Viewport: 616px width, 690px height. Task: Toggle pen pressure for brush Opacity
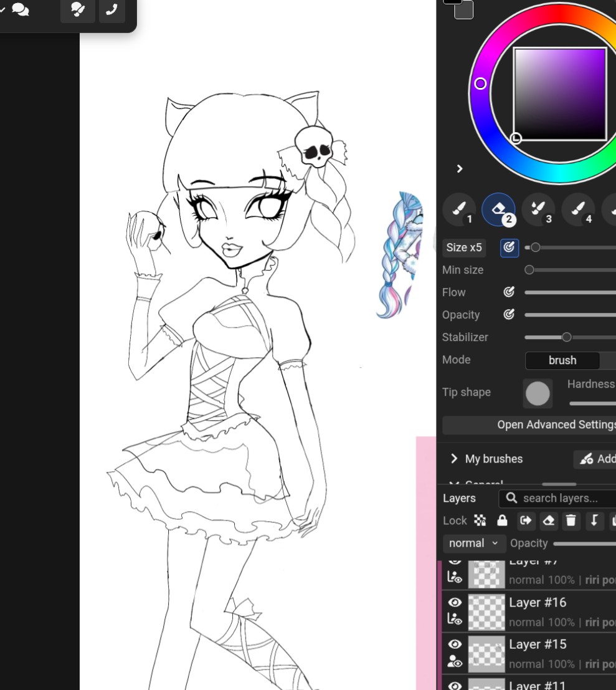point(509,315)
